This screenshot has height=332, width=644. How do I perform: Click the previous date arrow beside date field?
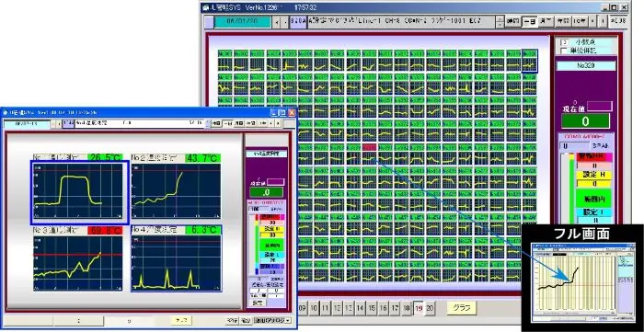(277, 22)
